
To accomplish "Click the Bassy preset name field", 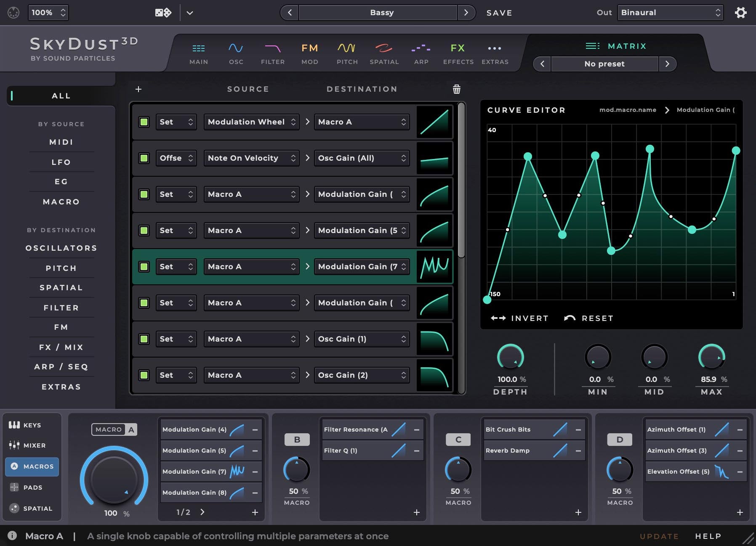I will point(381,12).
